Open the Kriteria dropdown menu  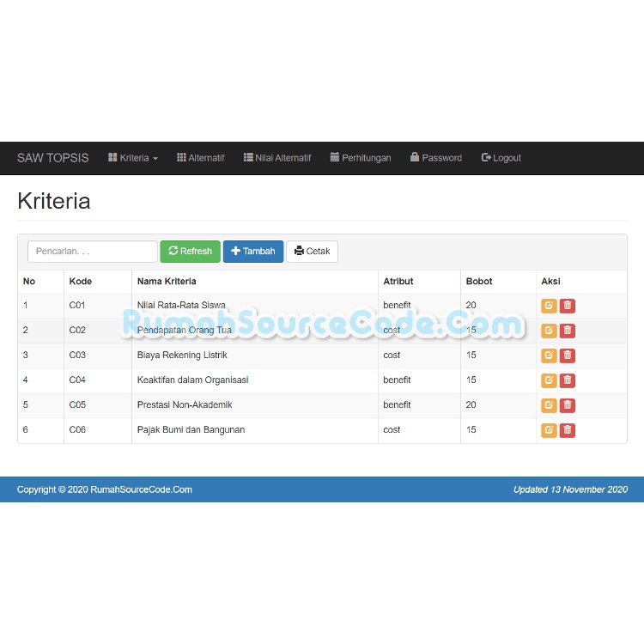133,158
